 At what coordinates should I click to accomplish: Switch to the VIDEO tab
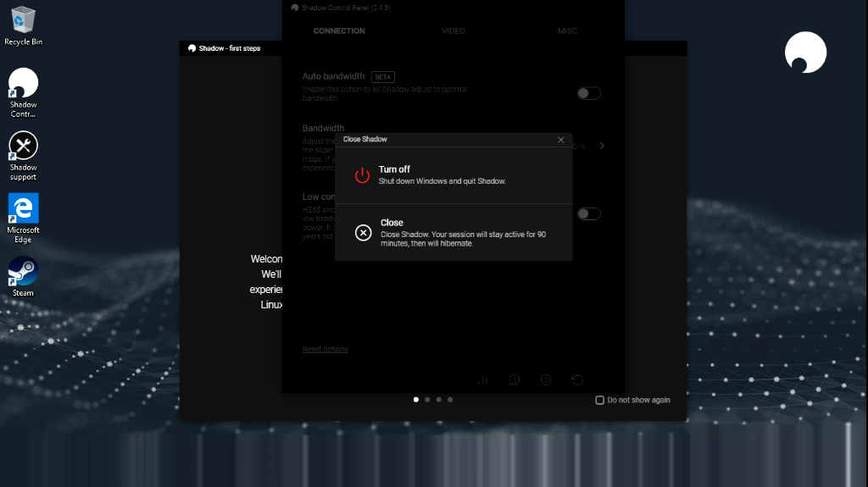tap(453, 31)
